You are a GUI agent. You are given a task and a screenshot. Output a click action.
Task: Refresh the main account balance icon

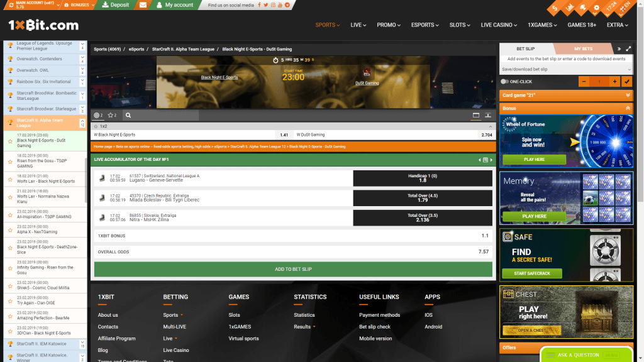point(11,5)
